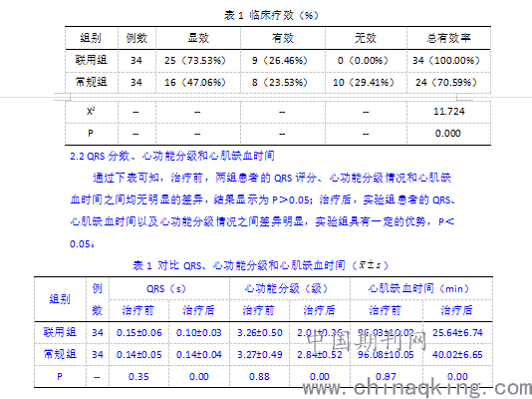Click the paragraph starting with 通过下表可知
Image resolution: width=532 pixels, height=399 pixels.
coord(262,210)
